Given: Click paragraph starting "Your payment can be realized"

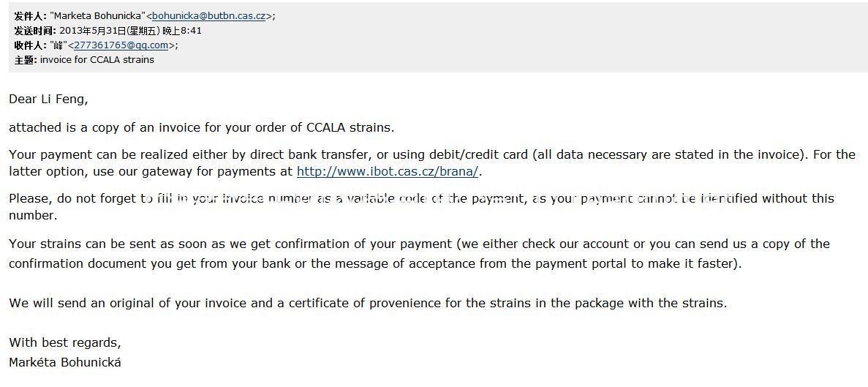Looking at the screenshot, I should tap(431, 154).
